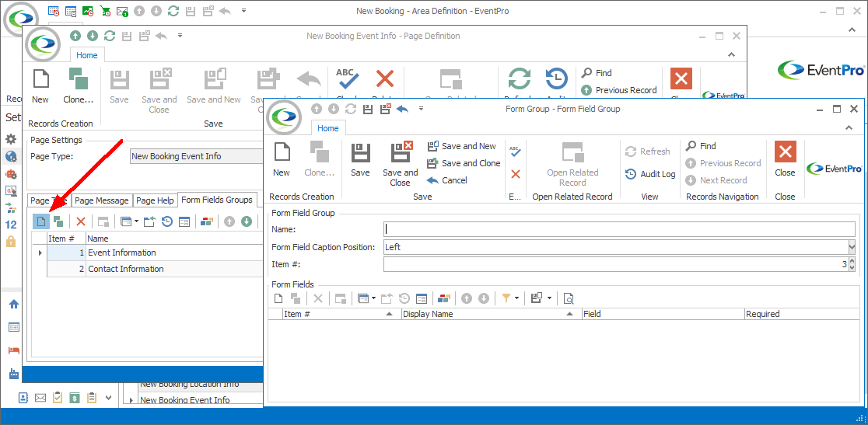Go to Previous Record in Page Definition ribbon
The height and width of the screenshot is (425, 868).
click(x=619, y=90)
